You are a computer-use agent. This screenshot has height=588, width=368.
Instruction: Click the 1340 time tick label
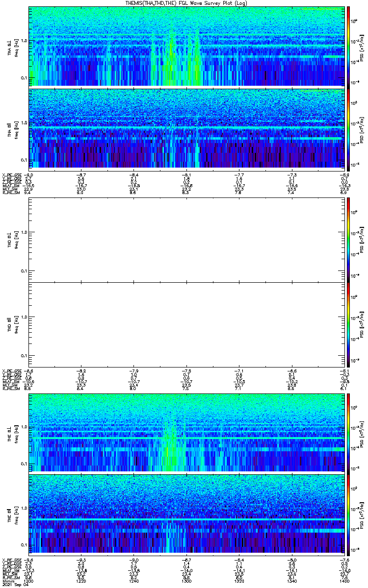tap(292, 580)
